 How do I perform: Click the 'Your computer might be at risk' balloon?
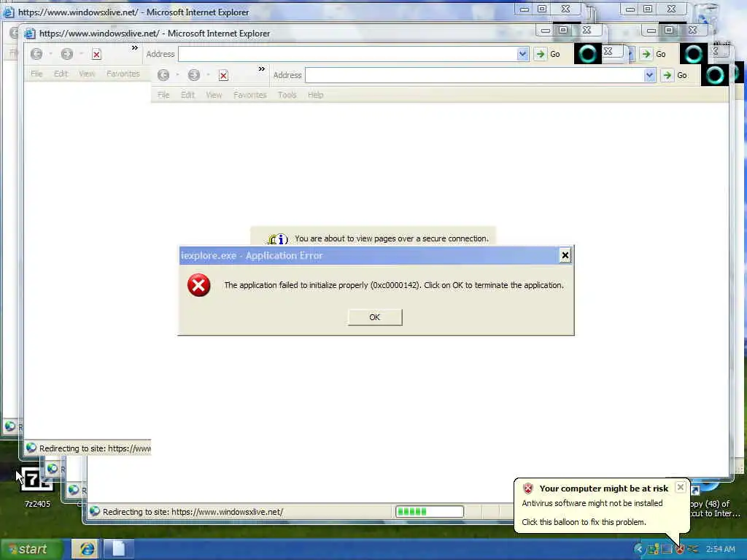(602, 505)
